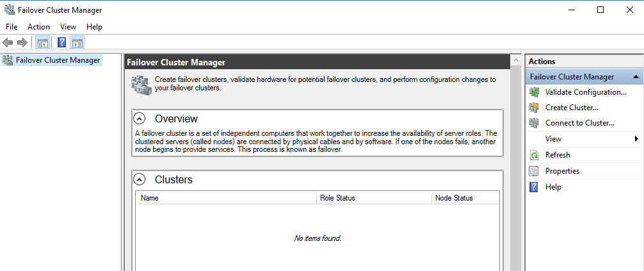Toggle Show/Hide Console Tree toolbar button
Image resolution: width=644 pixels, height=271 pixels.
coord(42,43)
